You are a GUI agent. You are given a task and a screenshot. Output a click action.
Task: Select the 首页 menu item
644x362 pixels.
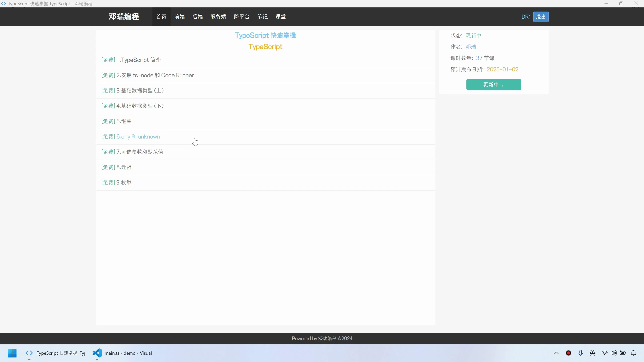pos(161,17)
